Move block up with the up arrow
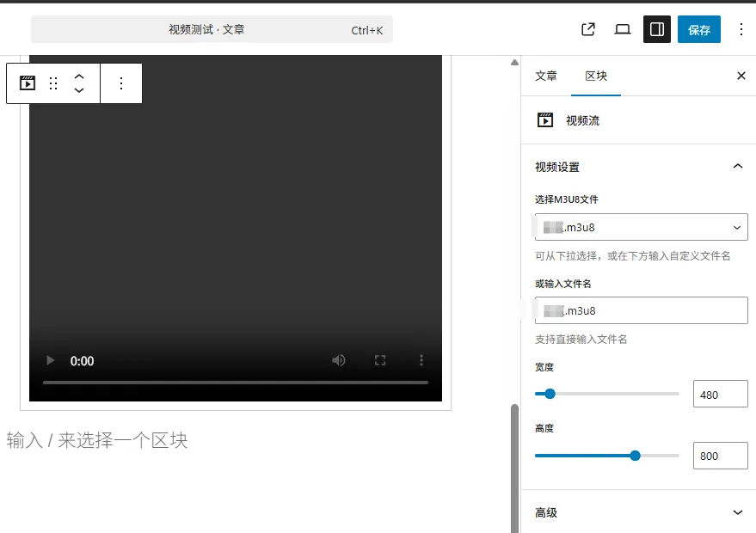 point(79,77)
